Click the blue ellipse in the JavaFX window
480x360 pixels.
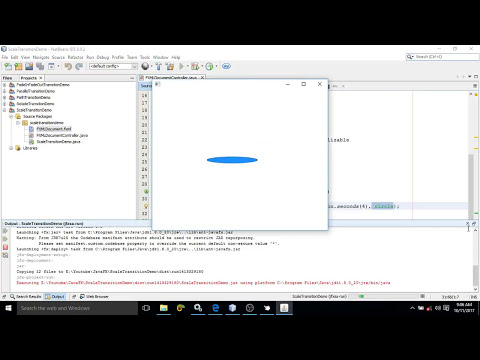point(232,160)
